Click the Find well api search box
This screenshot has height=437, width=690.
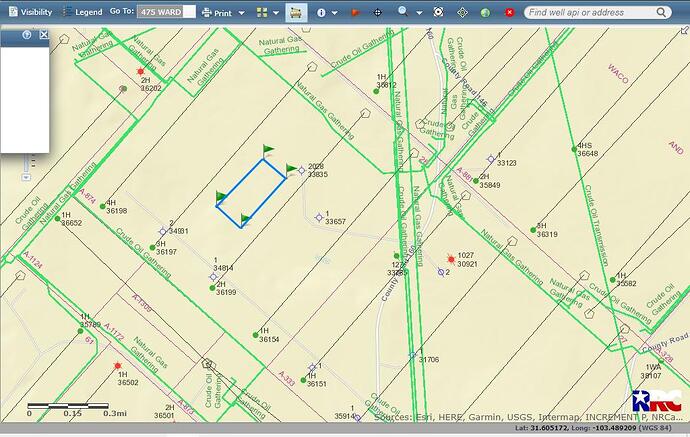click(600, 12)
